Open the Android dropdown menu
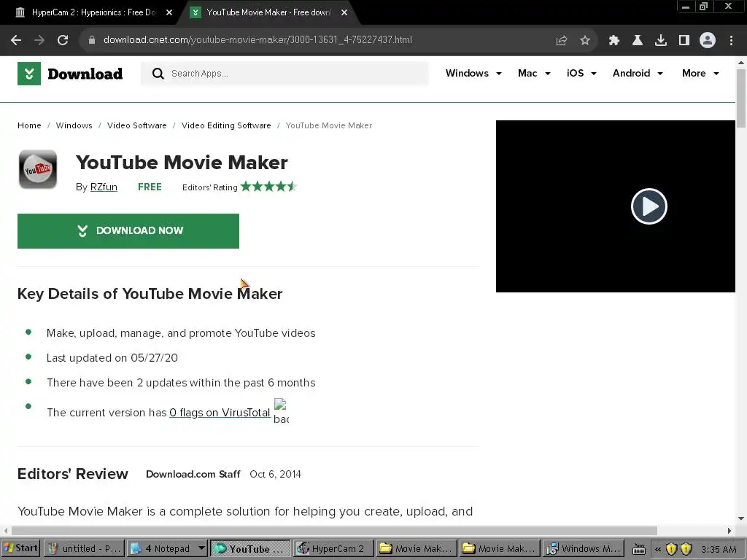The image size is (747, 560). pos(638,74)
